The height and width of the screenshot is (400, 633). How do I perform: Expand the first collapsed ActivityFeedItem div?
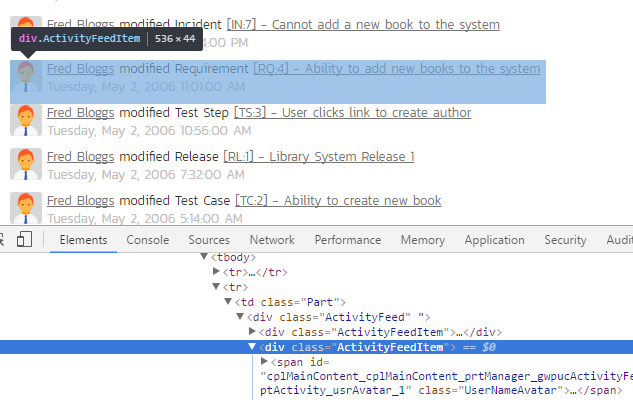[252, 332]
